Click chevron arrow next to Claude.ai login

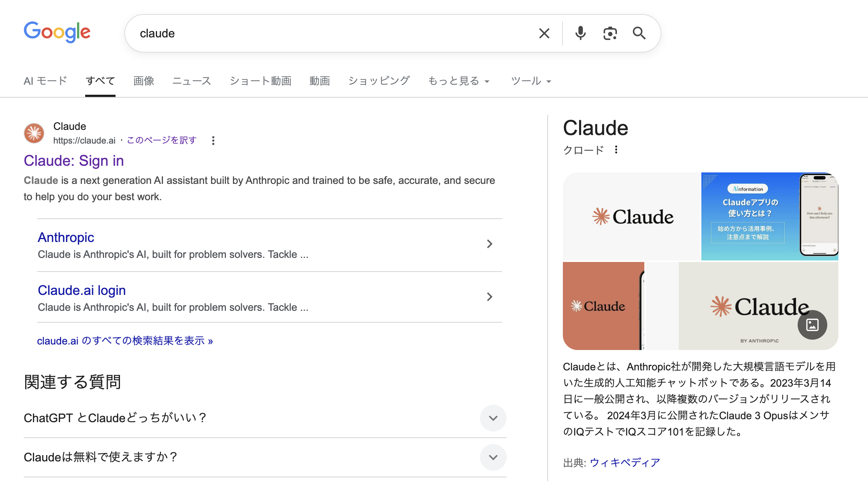(489, 296)
